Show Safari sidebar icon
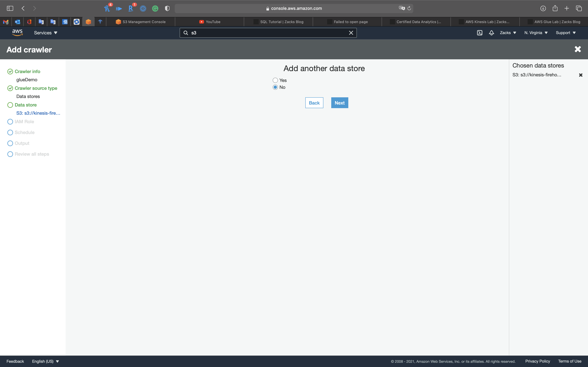588x367 pixels. [x=10, y=8]
